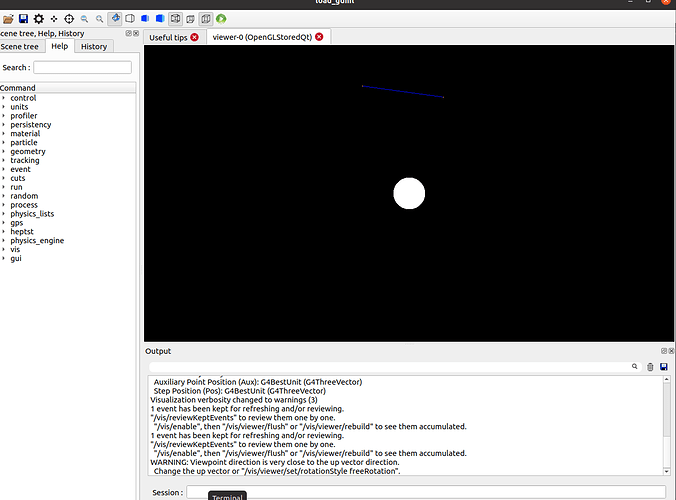Open the Useful tips tab
Viewport: 676px width, 500px height.
[x=168, y=38]
